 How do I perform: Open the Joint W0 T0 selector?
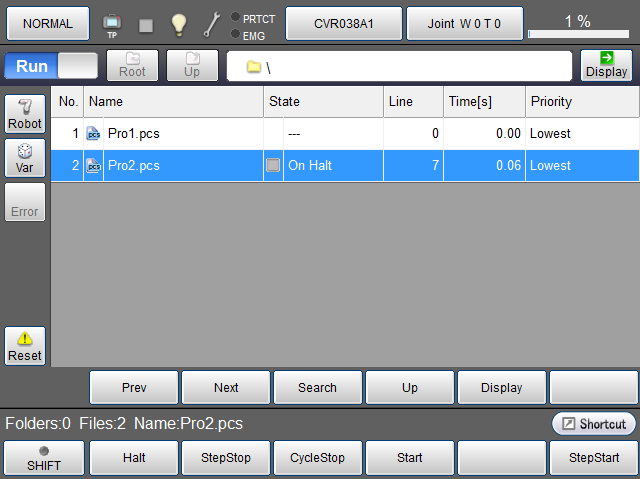tap(464, 23)
